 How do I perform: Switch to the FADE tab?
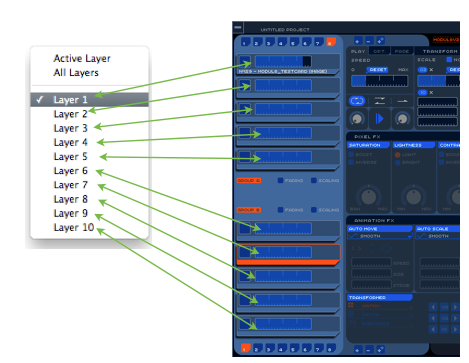(402, 51)
